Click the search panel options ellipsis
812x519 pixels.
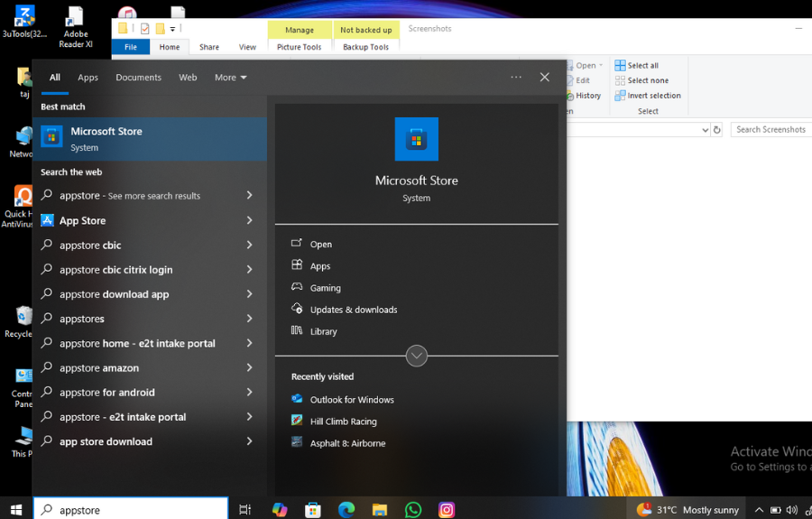tap(516, 78)
